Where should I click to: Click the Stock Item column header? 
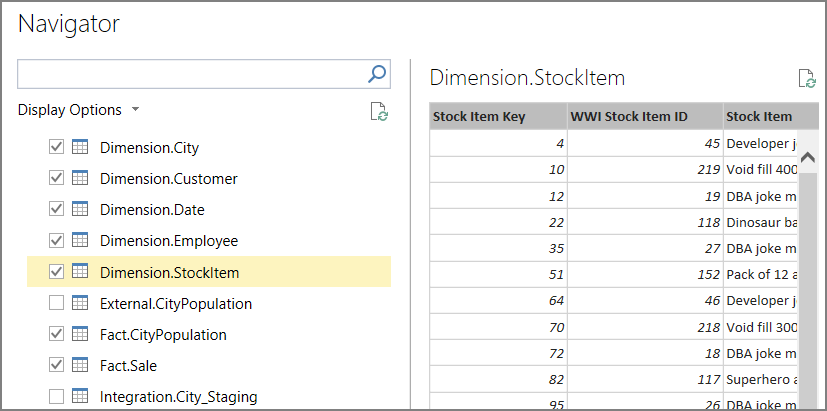[x=759, y=117]
